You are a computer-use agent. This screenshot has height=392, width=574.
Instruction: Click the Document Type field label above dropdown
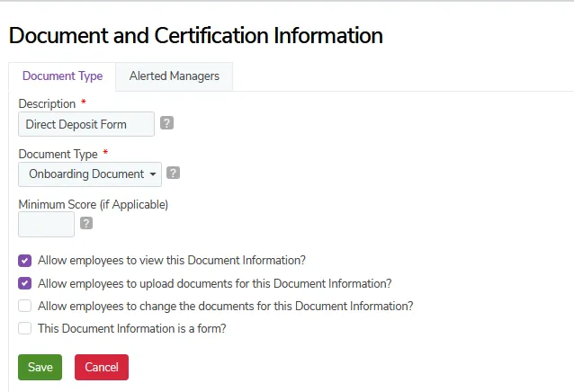(x=58, y=154)
